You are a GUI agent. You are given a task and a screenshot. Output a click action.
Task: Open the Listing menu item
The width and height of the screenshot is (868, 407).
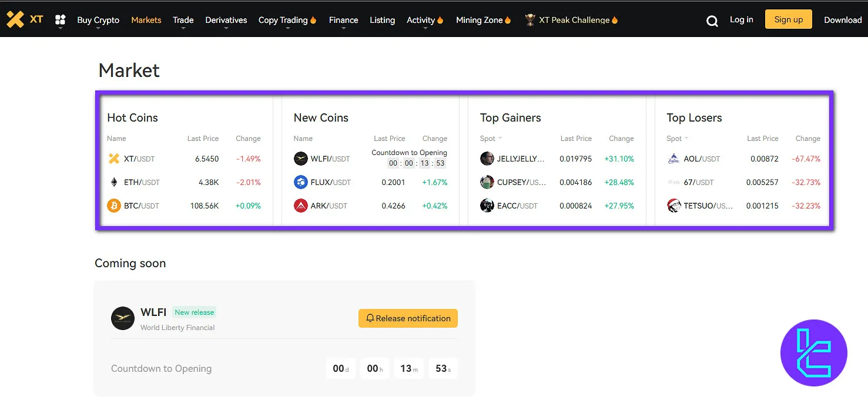pyautogui.click(x=383, y=20)
